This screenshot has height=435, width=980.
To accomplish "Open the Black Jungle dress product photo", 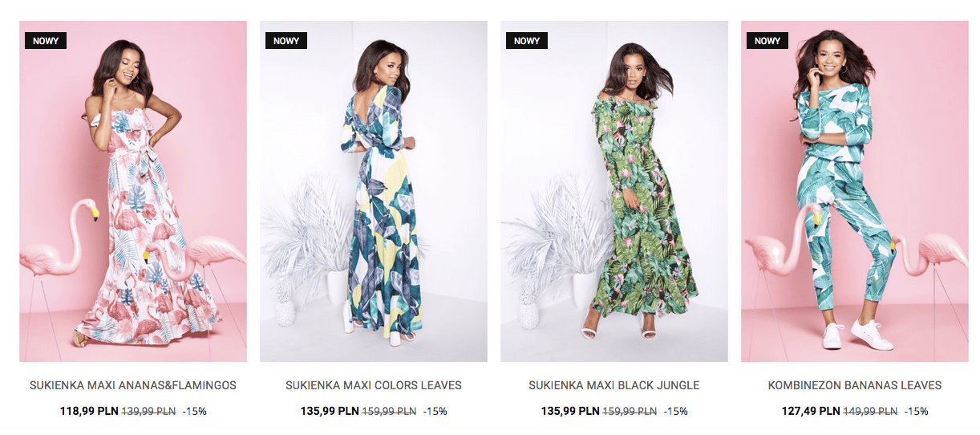I will pyautogui.click(x=614, y=191).
